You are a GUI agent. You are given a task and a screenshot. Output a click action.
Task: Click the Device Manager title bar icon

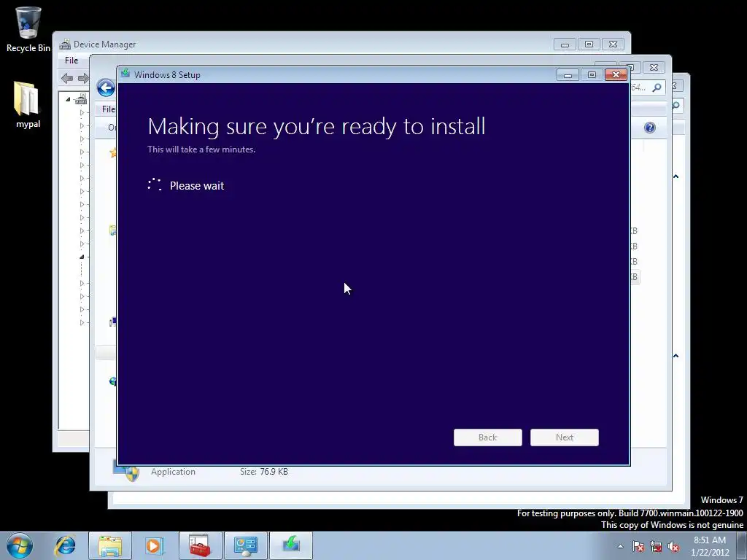point(65,44)
